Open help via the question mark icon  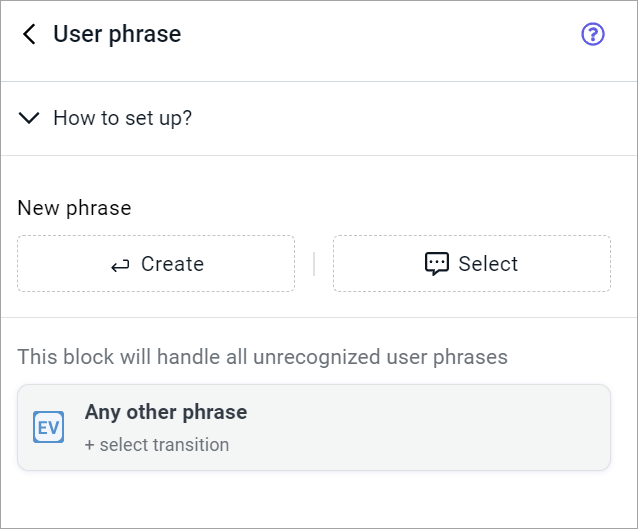(593, 35)
